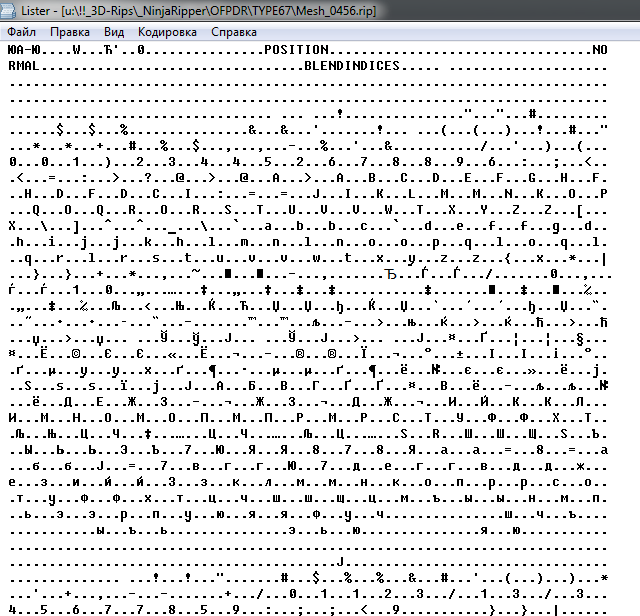Click the W character in the first text line
The image size is (640, 616).
click(75, 50)
